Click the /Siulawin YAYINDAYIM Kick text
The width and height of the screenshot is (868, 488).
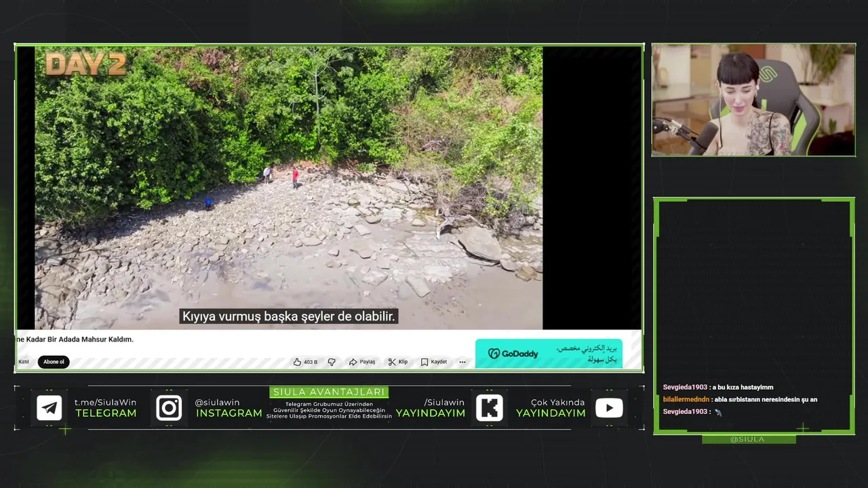coord(431,407)
